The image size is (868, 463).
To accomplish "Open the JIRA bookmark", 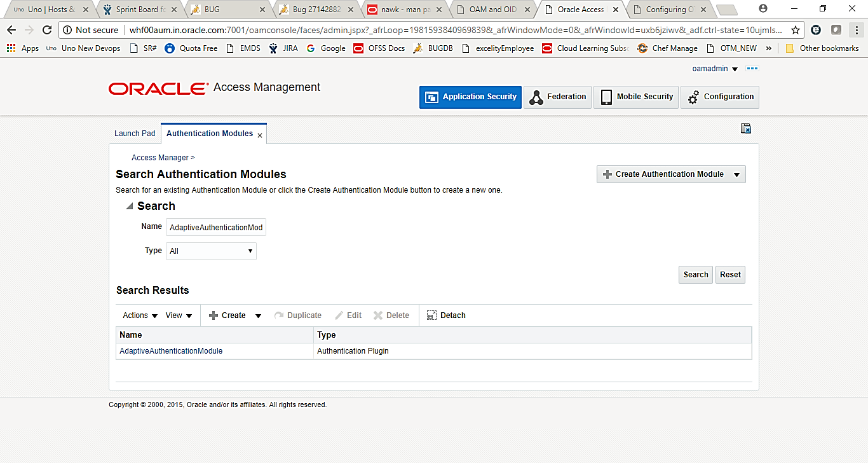I will pyautogui.click(x=283, y=48).
